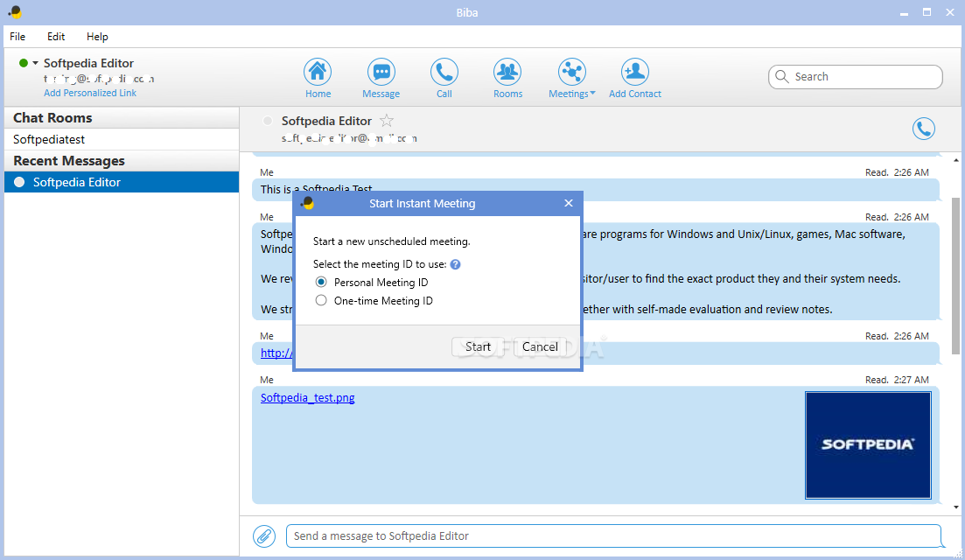The width and height of the screenshot is (965, 560).
Task: Click the Add Contact icon
Action: (x=634, y=72)
